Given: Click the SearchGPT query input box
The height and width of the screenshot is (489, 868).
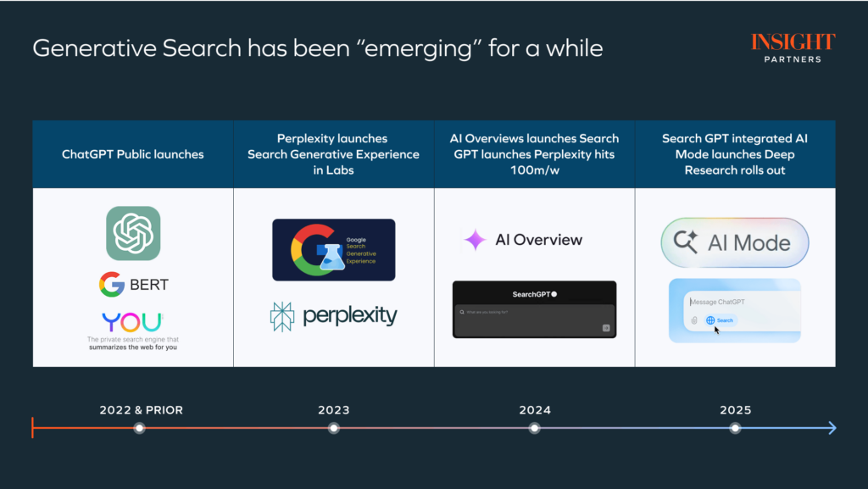Looking at the screenshot, I should click(x=534, y=312).
